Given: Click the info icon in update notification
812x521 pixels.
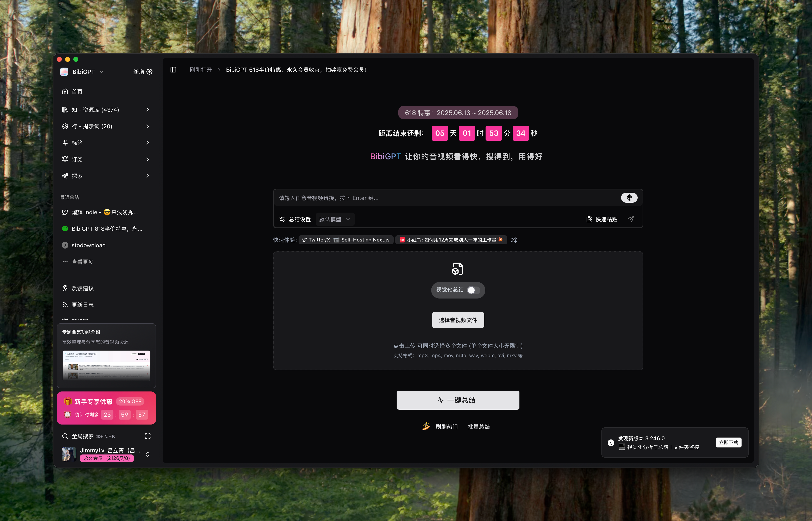Looking at the screenshot, I should click(x=611, y=442).
